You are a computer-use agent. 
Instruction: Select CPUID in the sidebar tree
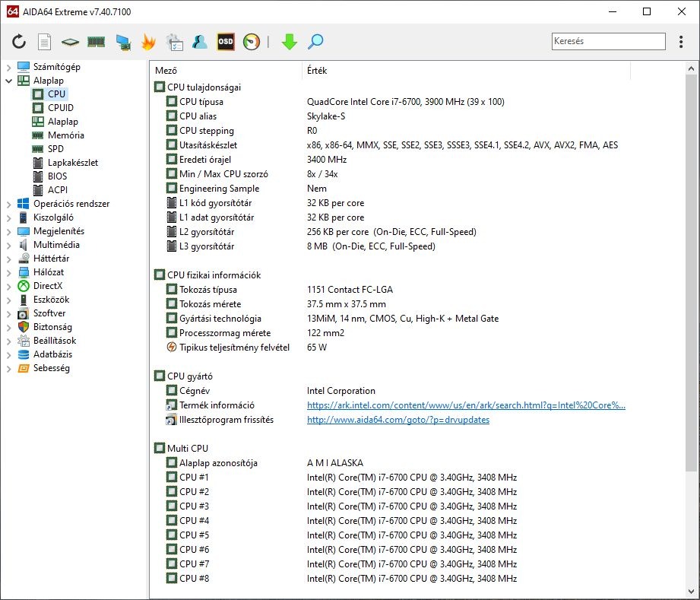pos(60,108)
